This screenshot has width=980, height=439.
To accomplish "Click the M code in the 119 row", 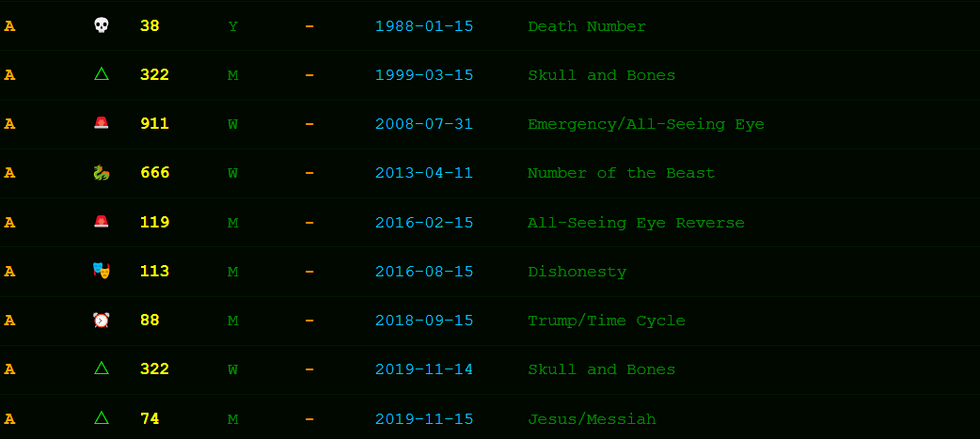I will point(233,222).
